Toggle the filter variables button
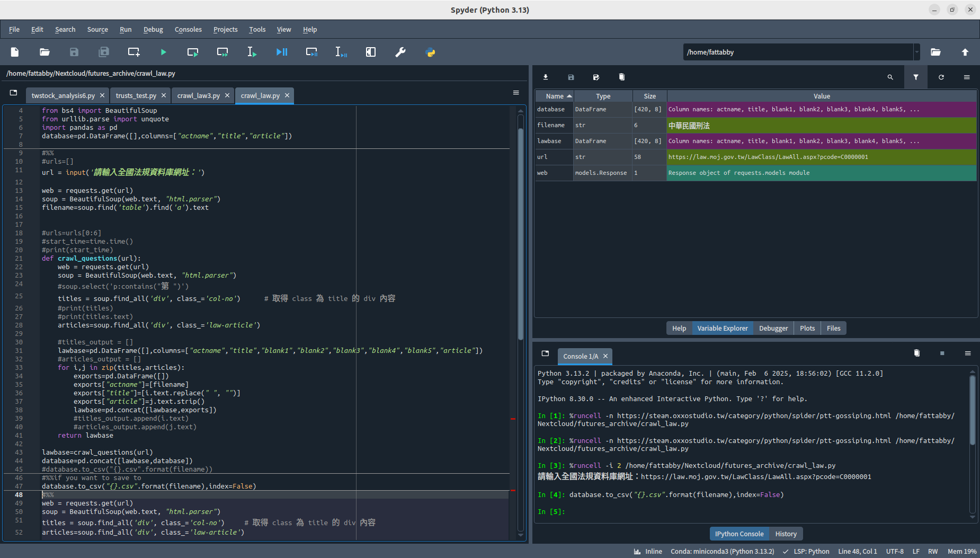Image resolution: width=980 pixels, height=558 pixels. click(x=916, y=77)
